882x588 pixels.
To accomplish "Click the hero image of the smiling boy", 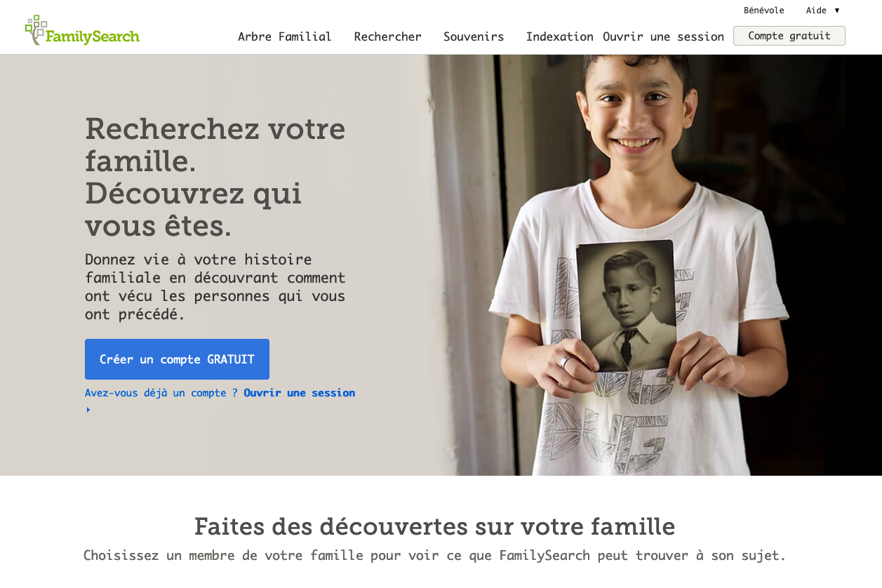I will 653,265.
